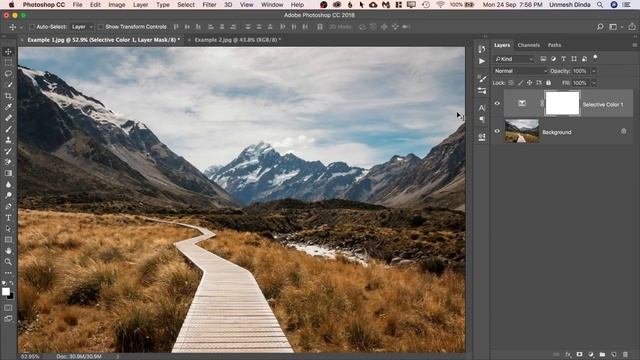Viewport: 640px width, 360px height.
Task: Open the Normal blend mode dropdown
Action: [x=520, y=71]
